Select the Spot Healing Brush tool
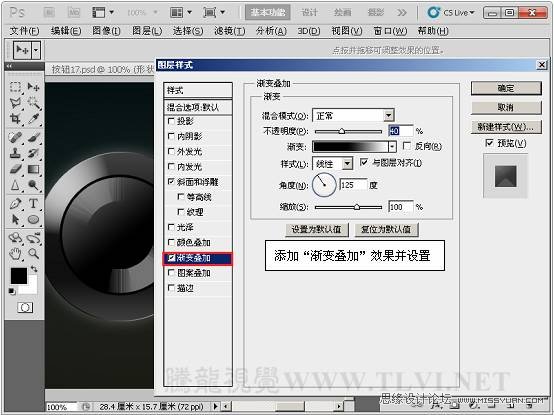Image resolution: width=554 pixels, height=415 pixels. [15, 138]
